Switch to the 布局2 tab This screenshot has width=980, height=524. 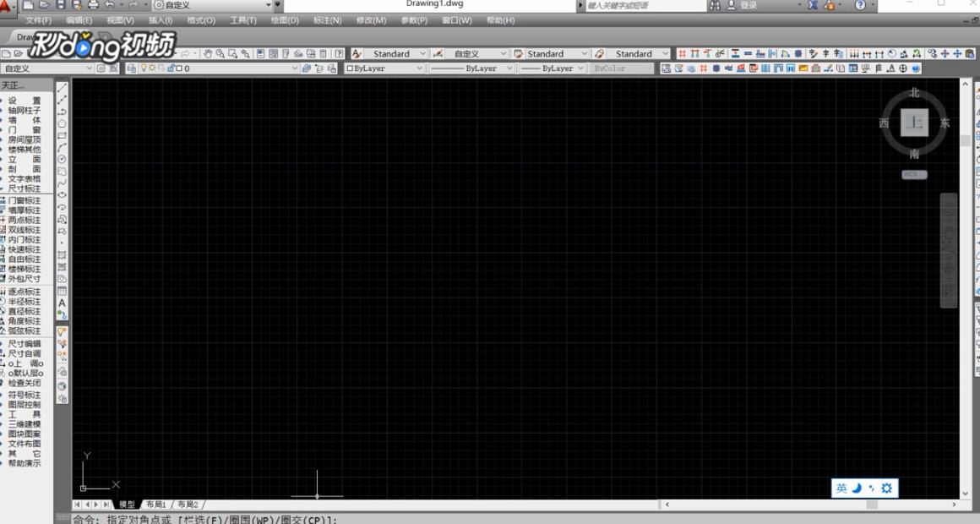coord(188,504)
